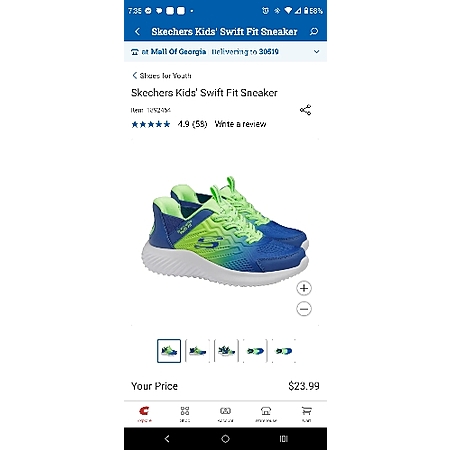Tap the Android home navigation button
The width and height of the screenshot is (450, 450).
(225, 439)
